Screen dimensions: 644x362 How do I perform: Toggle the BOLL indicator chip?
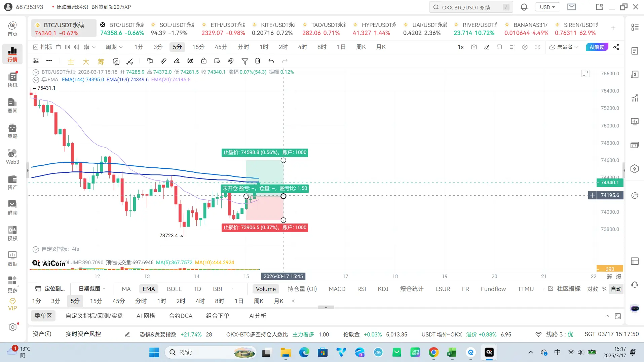174,289
